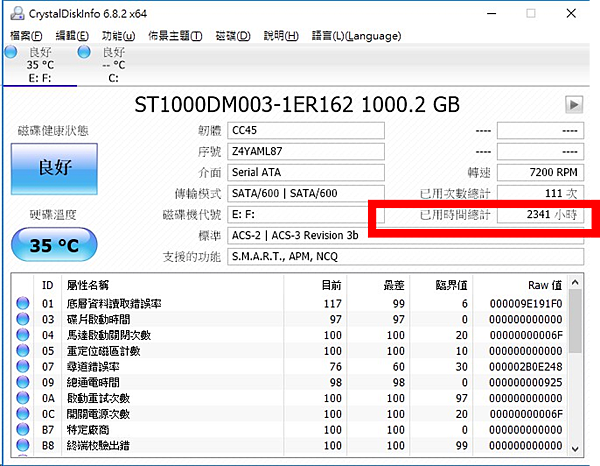Viewport: 600px width, 466px height.
Task: Select the 重定位磁區計數 row name
Action: (x=103, y=351)
